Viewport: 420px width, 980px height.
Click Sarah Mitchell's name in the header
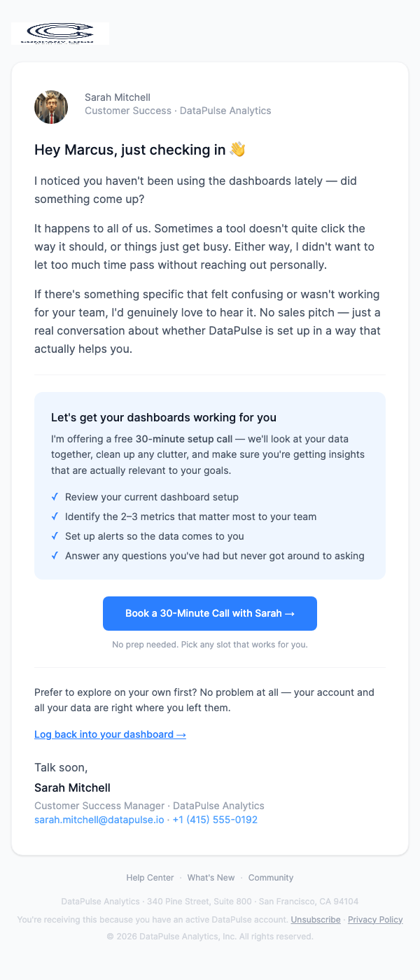(x=117, y=97)
